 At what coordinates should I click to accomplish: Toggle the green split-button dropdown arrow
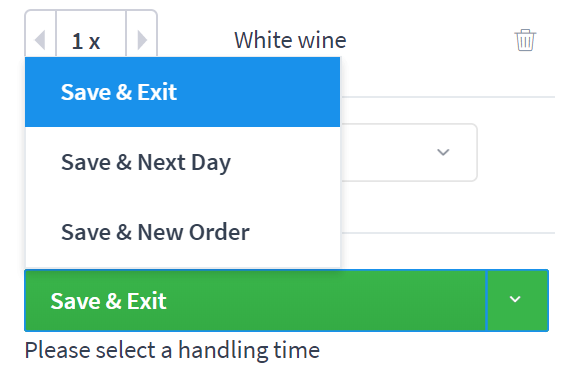click(517, 300)
